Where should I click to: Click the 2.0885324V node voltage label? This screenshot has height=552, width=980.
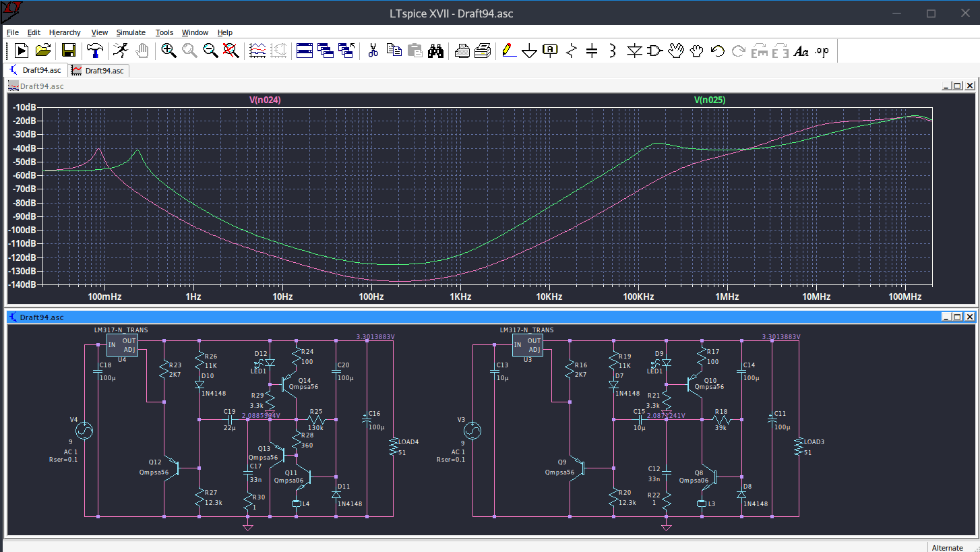point(260,416)
